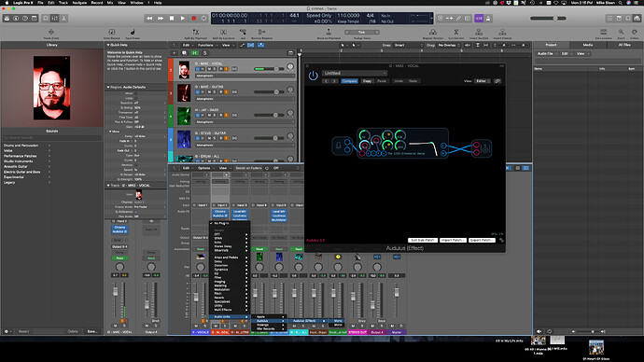
Task: Click the Move to Playhead toolbar icon
Action: coord(329,32)
